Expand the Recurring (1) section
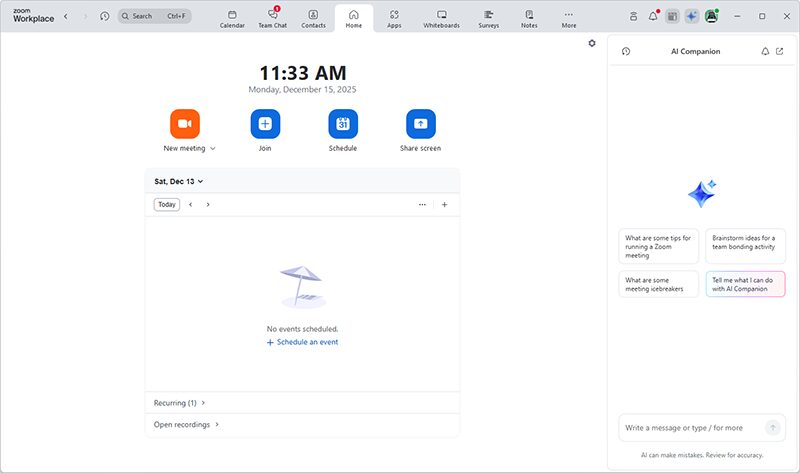The image size is (800, 473). (180, 403)
